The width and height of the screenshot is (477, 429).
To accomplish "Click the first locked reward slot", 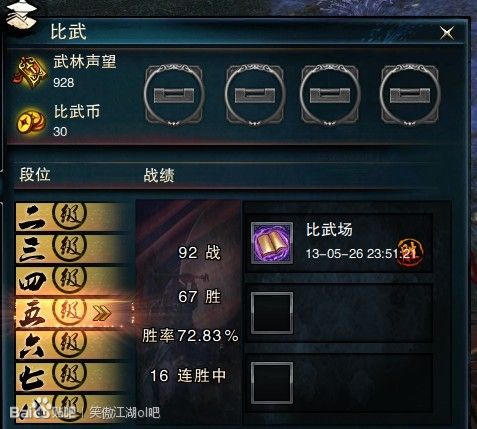I will click(174, 95).
